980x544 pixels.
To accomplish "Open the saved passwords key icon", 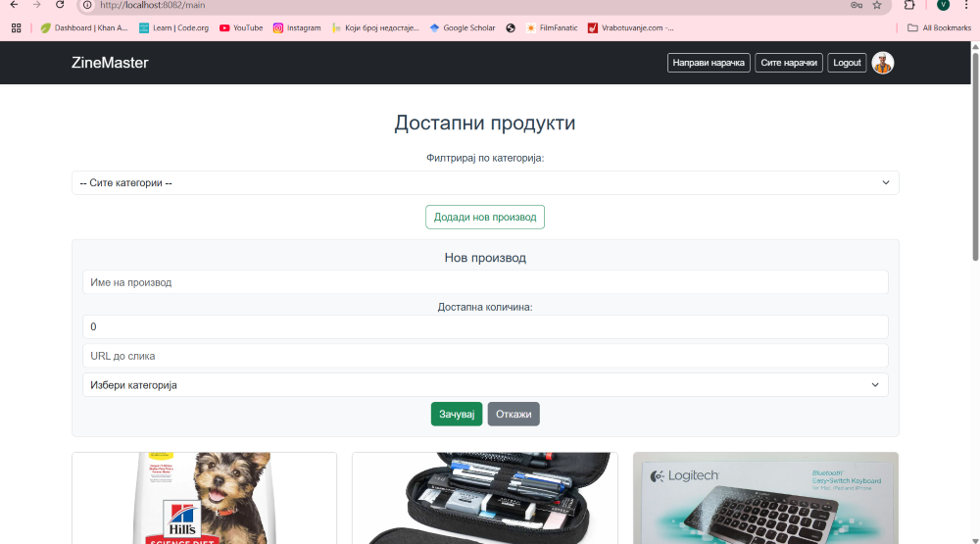I will tap(857, 5).
